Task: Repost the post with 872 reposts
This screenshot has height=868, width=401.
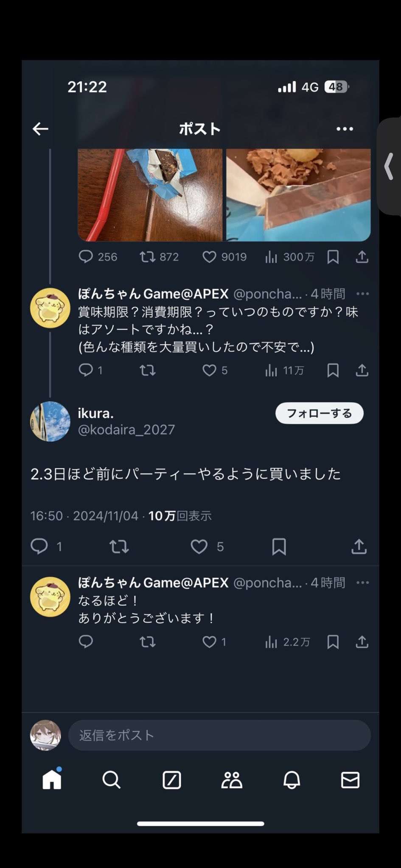Action: coord(148,257)
